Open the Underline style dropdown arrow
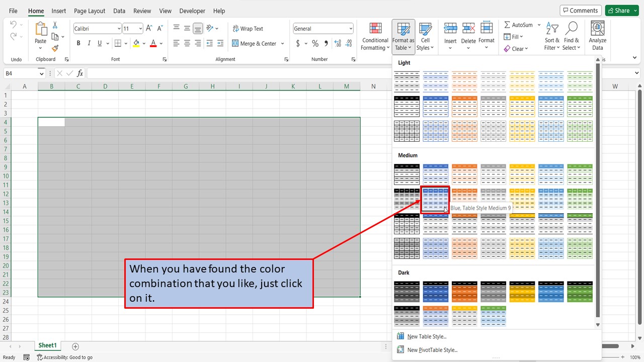This screenshot has height=362, width=644. tap(107, 43)
